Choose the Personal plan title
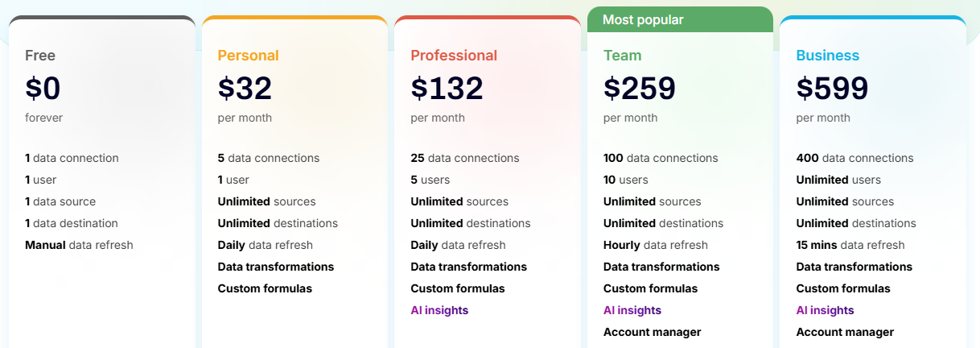 (248, 56)
